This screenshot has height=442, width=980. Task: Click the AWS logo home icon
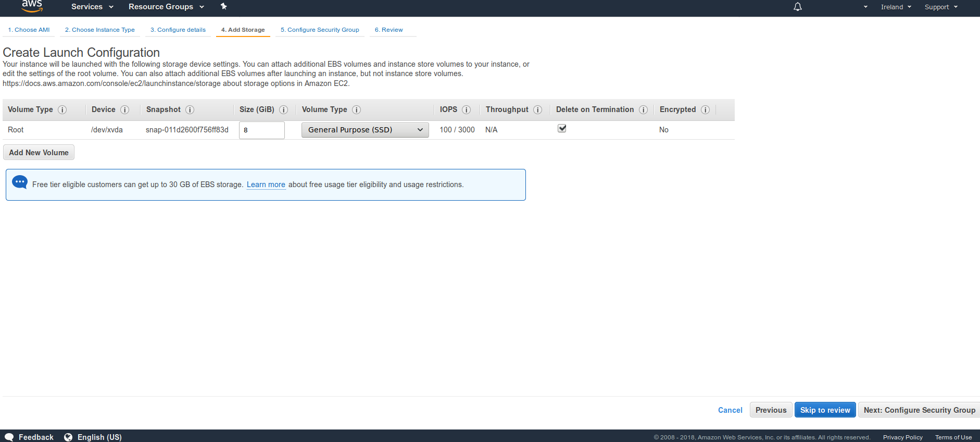(x=32, y=6)
